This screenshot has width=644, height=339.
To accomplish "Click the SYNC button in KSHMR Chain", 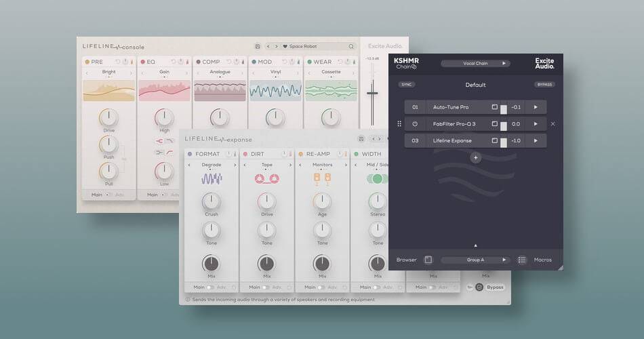I will [406, 84].
